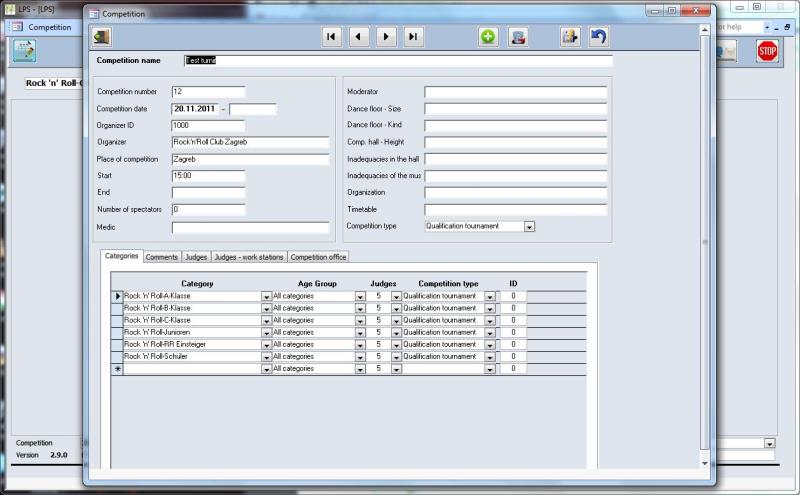Add a new competition with green plus
Screen dimensions: 800x495
coord(488,37)
